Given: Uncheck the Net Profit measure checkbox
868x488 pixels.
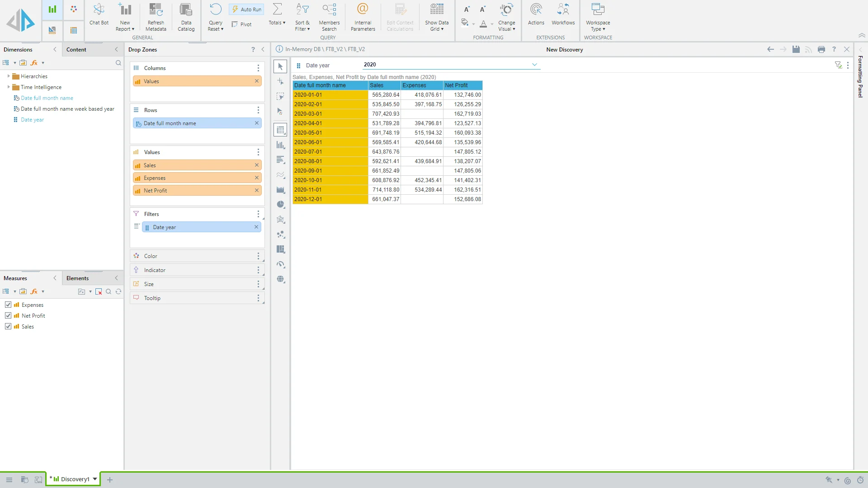Looking at the screenshot, I should [x=8, y=316].
